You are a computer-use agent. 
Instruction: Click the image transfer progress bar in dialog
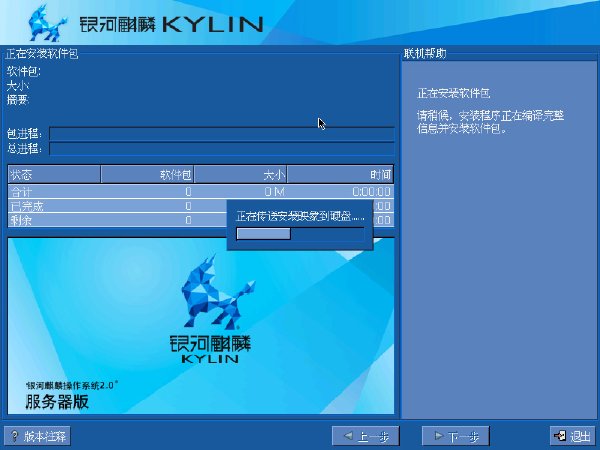300,233
